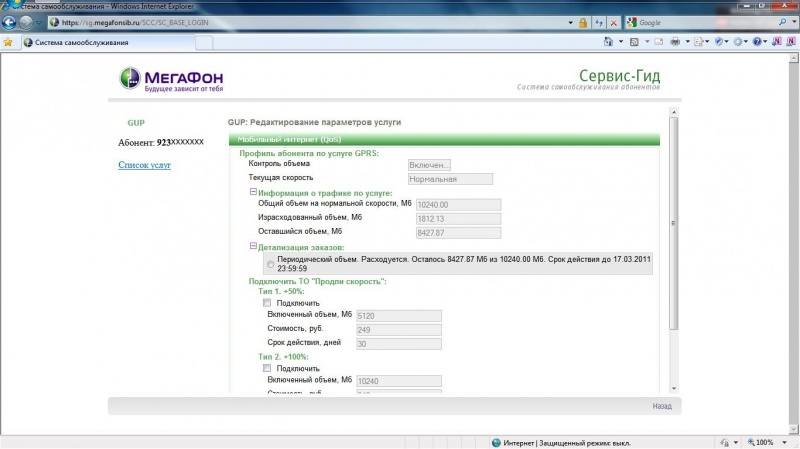Open Favorites with the star icon
This screenshot has width=800, height=449.
[x=8, y=42]
